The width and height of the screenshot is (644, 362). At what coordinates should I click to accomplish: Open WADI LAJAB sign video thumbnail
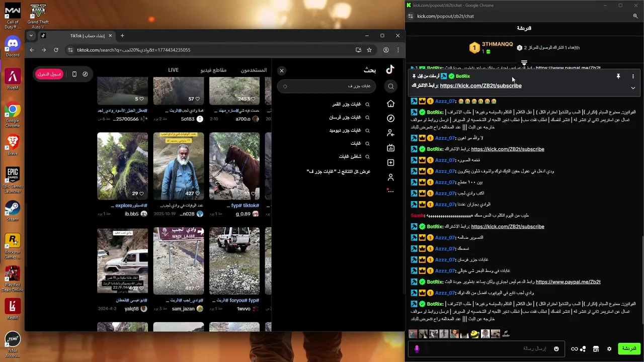click(x=179, y=261)
